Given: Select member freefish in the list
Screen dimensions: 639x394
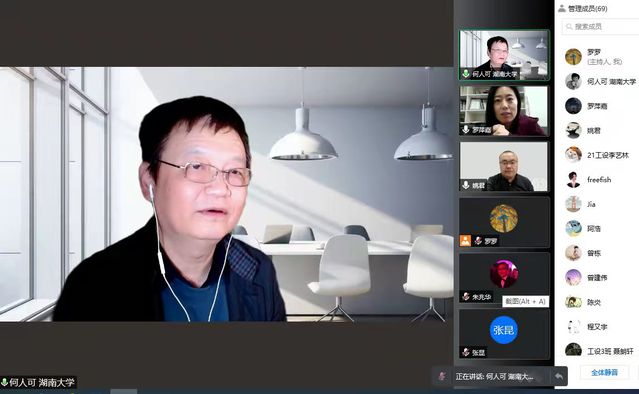Looking at the screenshot, I should pyautogui.click(x=600, y=180).
